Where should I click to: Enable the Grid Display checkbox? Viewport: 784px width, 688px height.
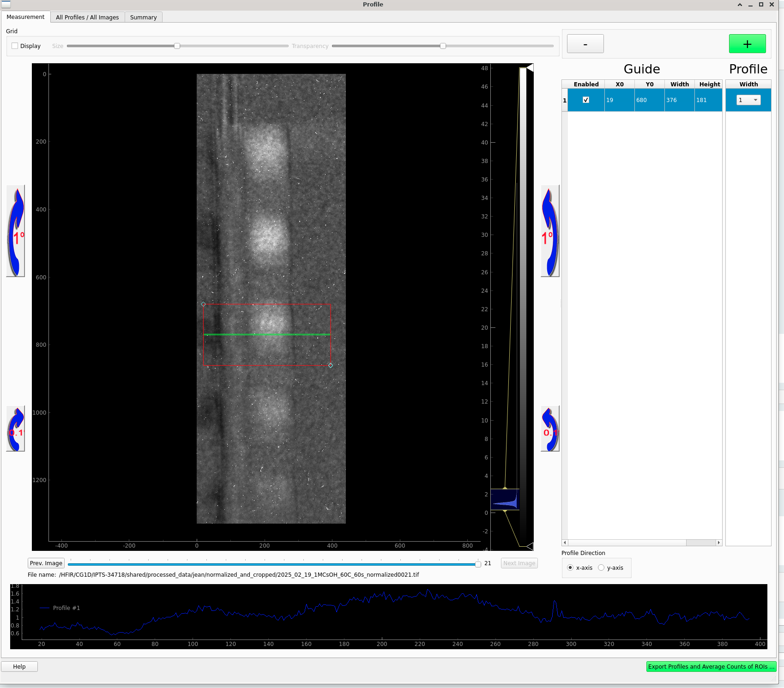pyautogui.click(x=15, y=46)
